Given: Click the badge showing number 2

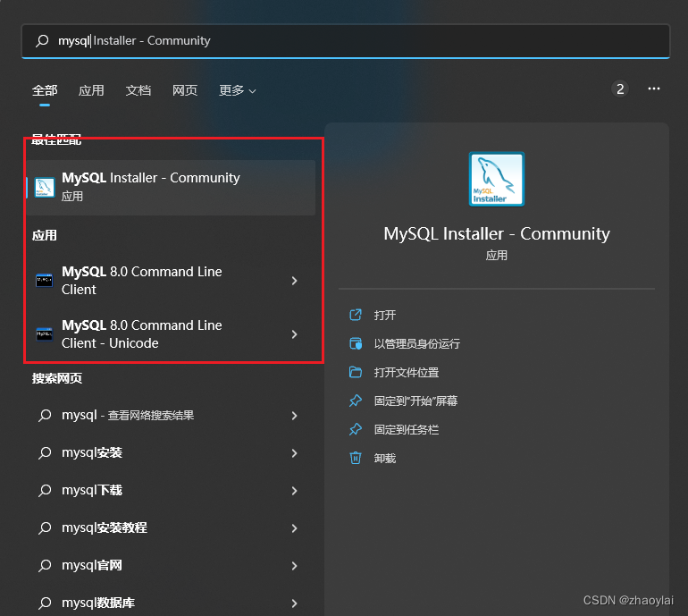Looking at the screenshot, I should click(620, 89).
